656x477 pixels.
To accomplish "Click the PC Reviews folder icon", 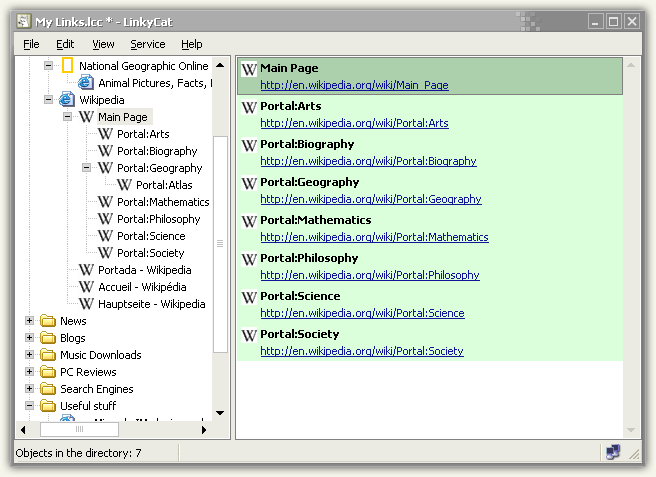I will (x=48, y=372).
